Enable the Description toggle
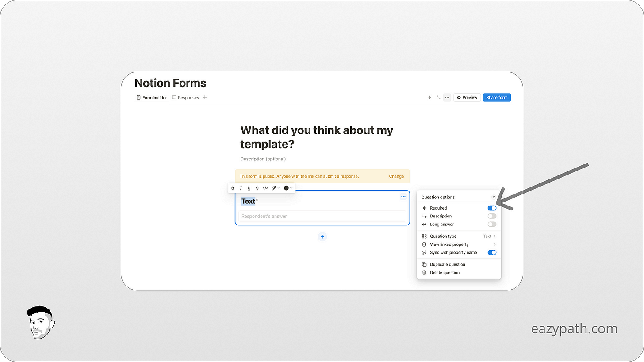The height and width of the screenshot is (362, 644). pos(492,216)
